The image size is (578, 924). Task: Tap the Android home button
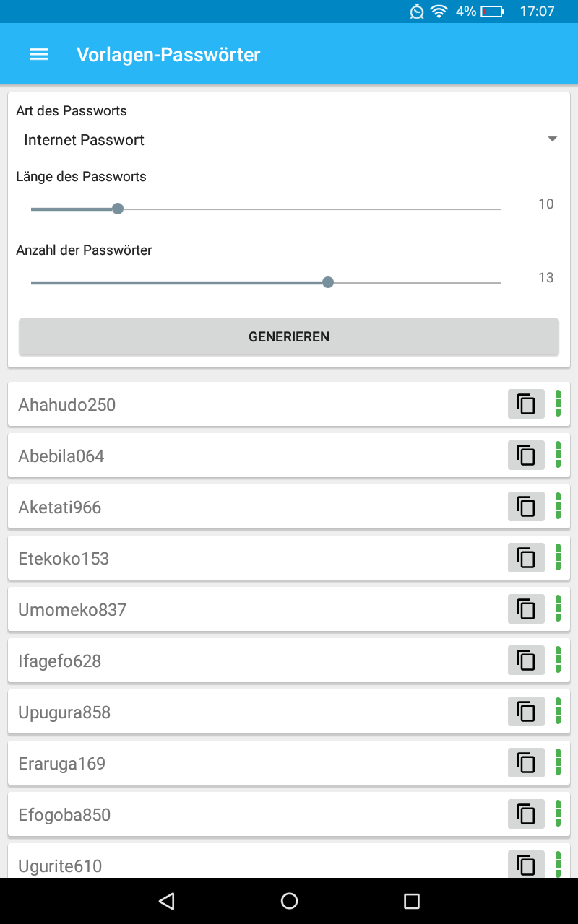click(289, 900)
